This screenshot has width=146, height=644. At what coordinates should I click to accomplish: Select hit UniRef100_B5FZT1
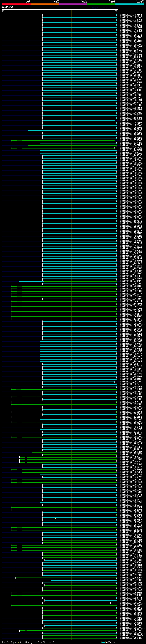pos(131,221)
